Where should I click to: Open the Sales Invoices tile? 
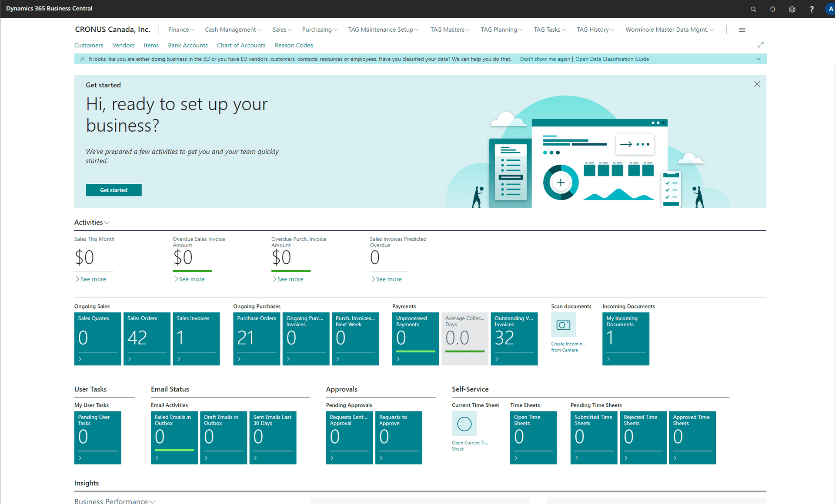[196, 339]
